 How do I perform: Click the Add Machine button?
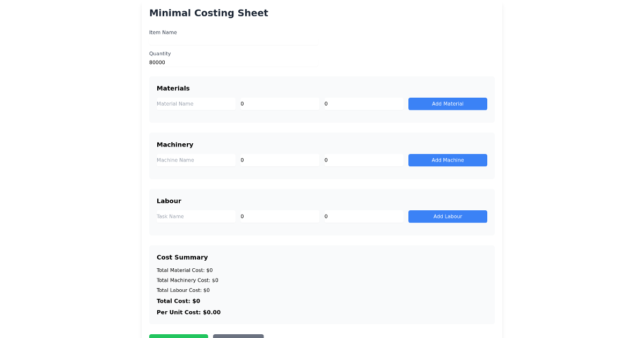448,160
